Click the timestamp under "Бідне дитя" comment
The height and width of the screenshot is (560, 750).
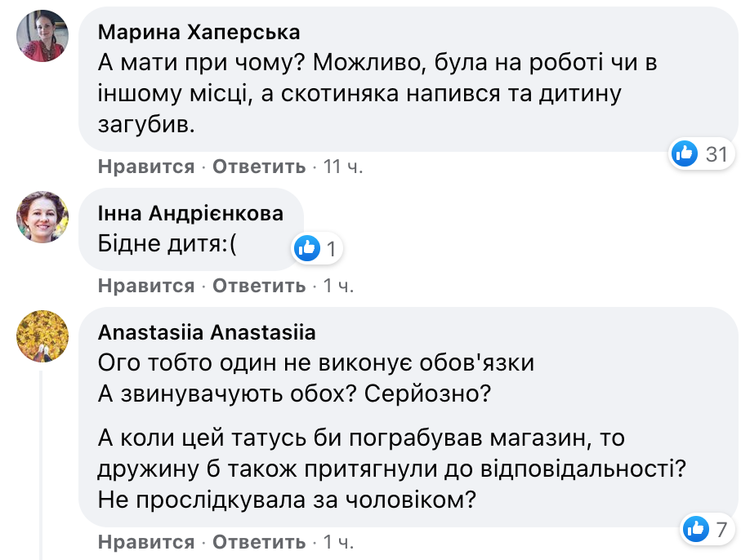click(338, 286)
